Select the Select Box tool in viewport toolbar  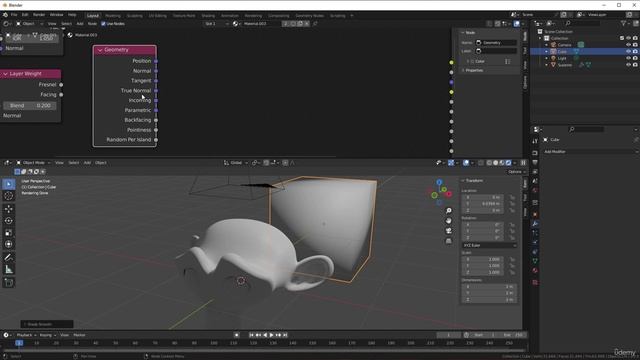point(8,184)
